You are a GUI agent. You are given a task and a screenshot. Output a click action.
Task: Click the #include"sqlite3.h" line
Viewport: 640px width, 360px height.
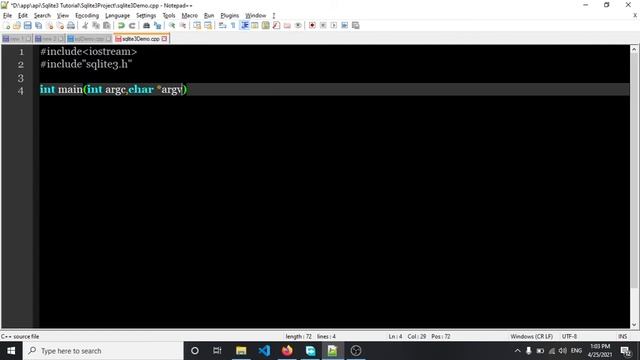[86, 64]
